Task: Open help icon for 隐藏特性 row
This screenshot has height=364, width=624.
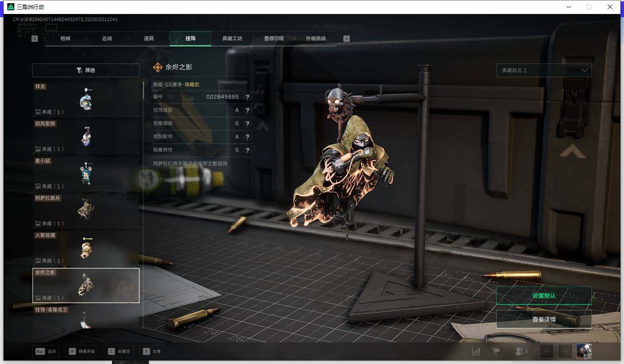Action: [247, 150]
